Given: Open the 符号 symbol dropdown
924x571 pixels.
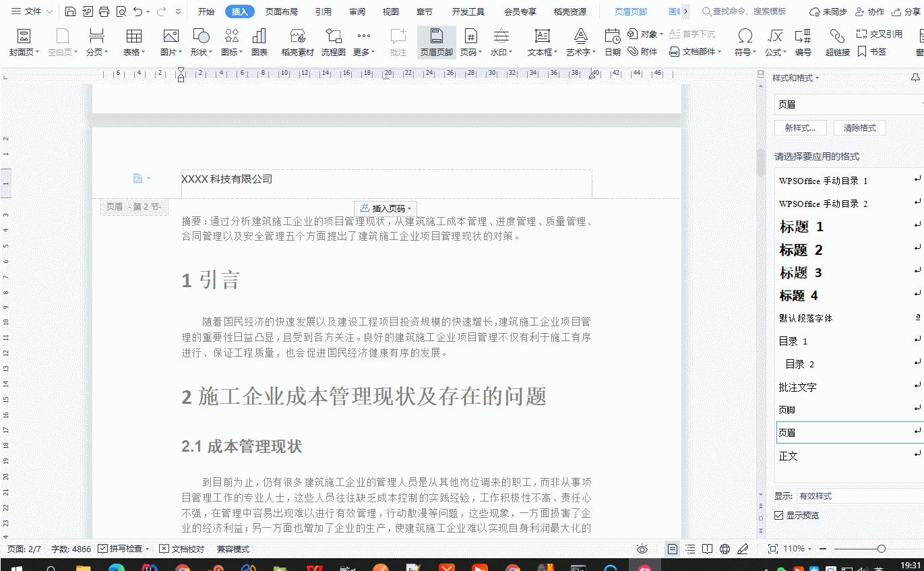Looking at the screenshot, I should (745, 42).
